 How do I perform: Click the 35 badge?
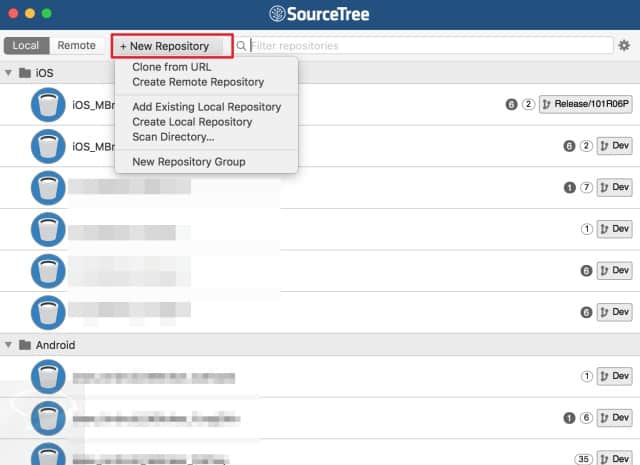[584, 459]
